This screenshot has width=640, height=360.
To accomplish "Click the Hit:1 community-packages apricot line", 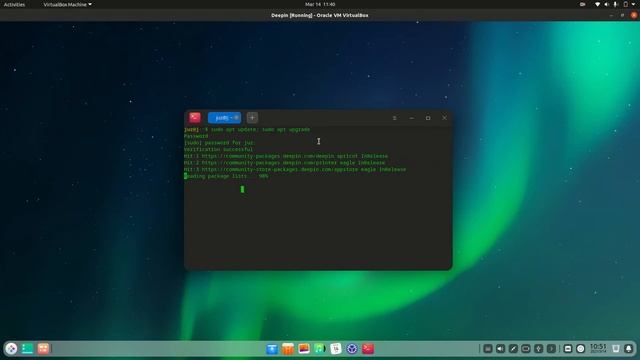I will click(x=286, y=156).
